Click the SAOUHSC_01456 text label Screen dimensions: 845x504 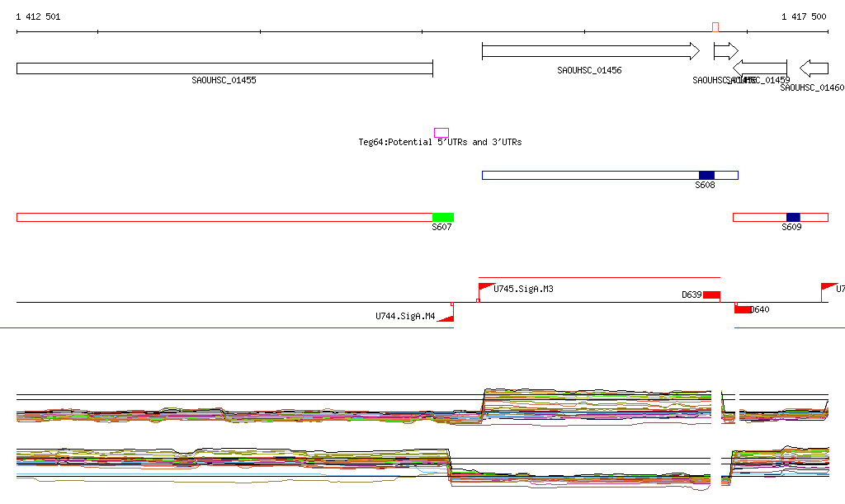[589, 71]
